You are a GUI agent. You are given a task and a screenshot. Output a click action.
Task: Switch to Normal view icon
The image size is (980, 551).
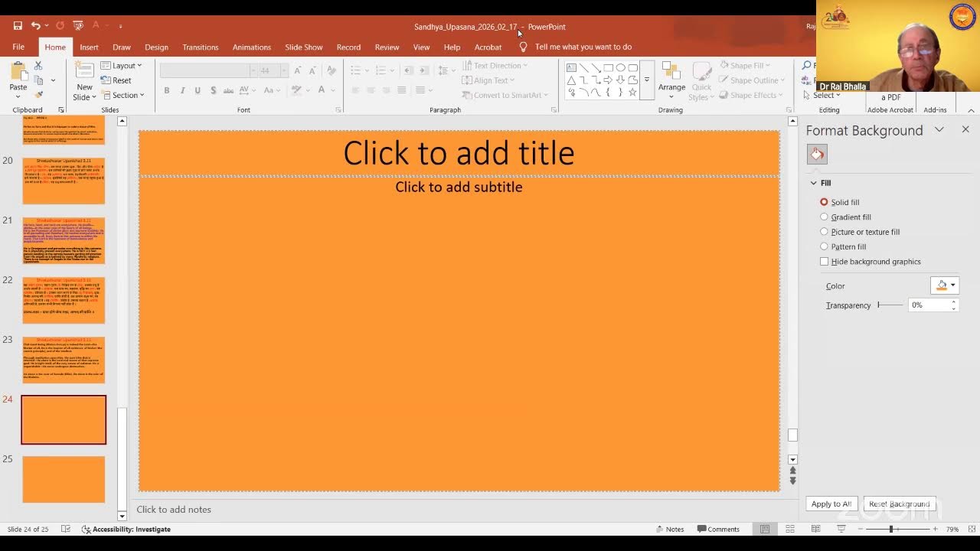click(764, 529)
